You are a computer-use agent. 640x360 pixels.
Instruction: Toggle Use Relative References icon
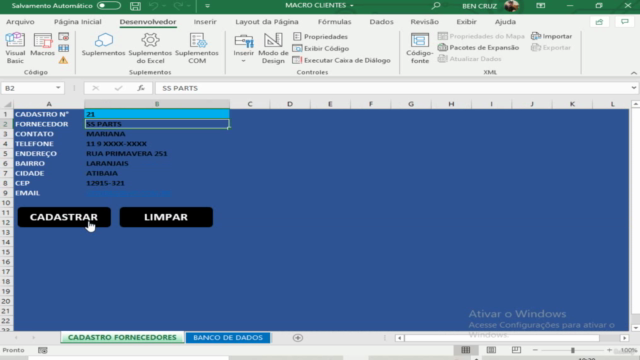tap(63, 48)
